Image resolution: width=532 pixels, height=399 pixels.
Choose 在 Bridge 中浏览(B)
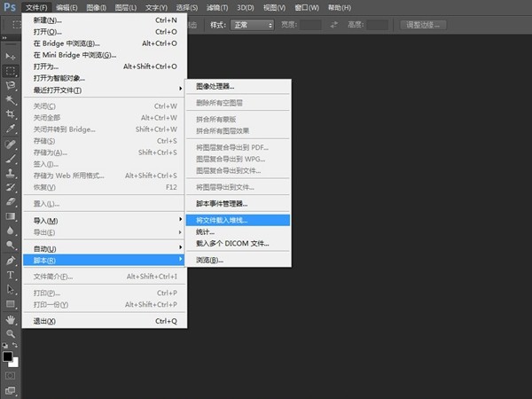tap(105, 43)
